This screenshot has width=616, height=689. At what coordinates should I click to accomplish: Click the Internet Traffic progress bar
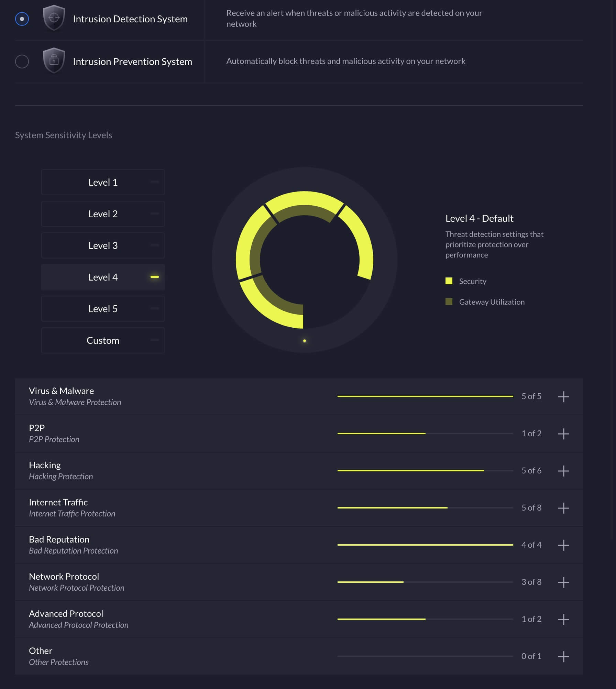pyautogui.click(x=425, y=508)
